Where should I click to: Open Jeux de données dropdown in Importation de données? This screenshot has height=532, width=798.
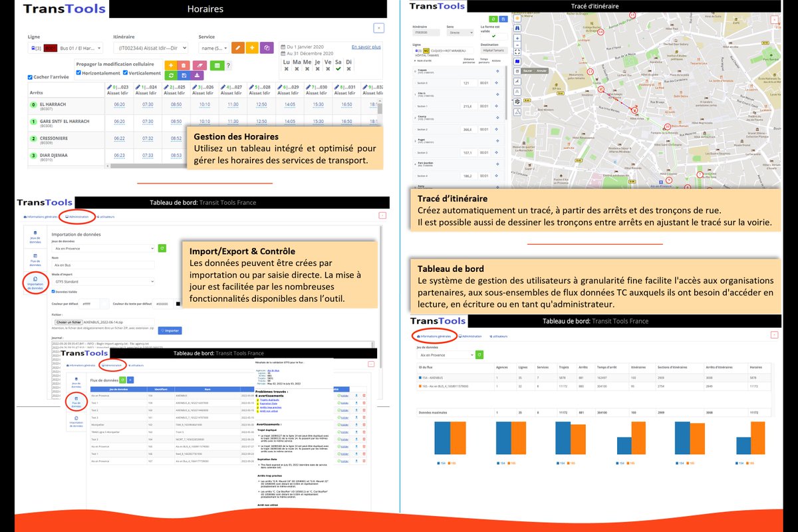[103, 248]
